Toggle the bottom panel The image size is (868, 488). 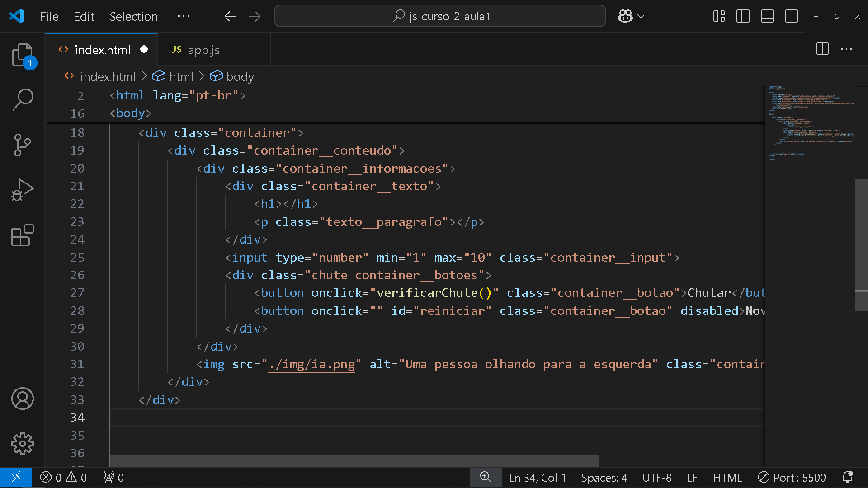click(767, 17)
